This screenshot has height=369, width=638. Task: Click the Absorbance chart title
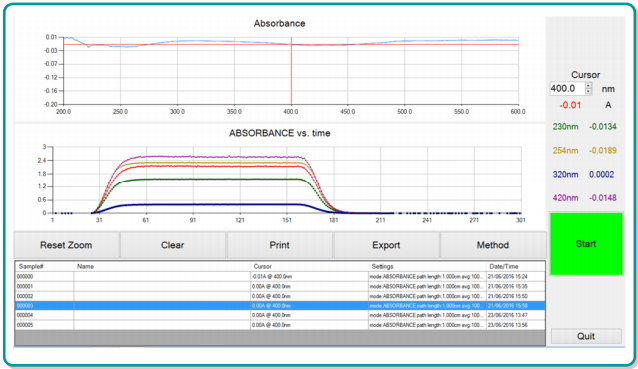tap(280, 24)
